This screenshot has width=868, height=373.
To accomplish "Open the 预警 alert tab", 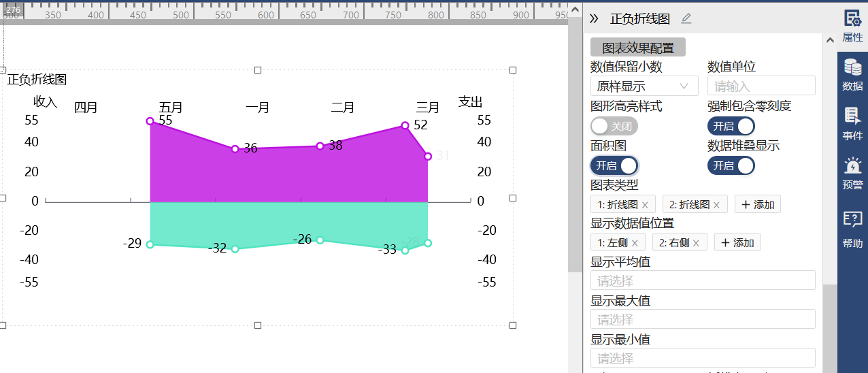I will 852,174.
